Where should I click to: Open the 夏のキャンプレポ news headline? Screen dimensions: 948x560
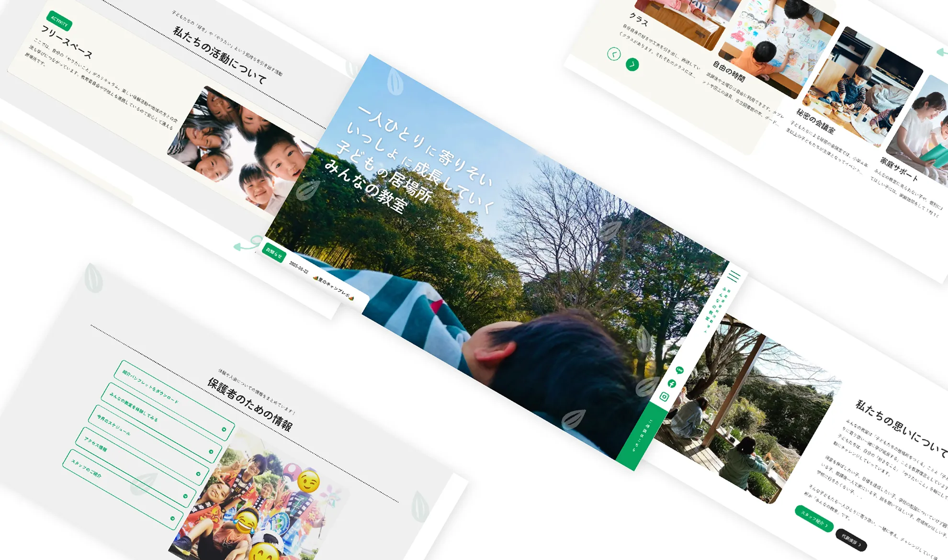(333, 288)
